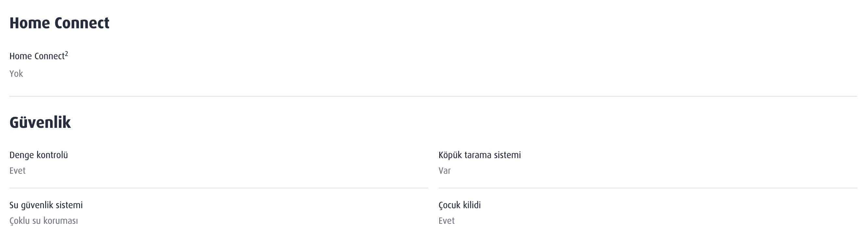
Task: Select the Yok value under Home Connect
Action: point(16,74)
